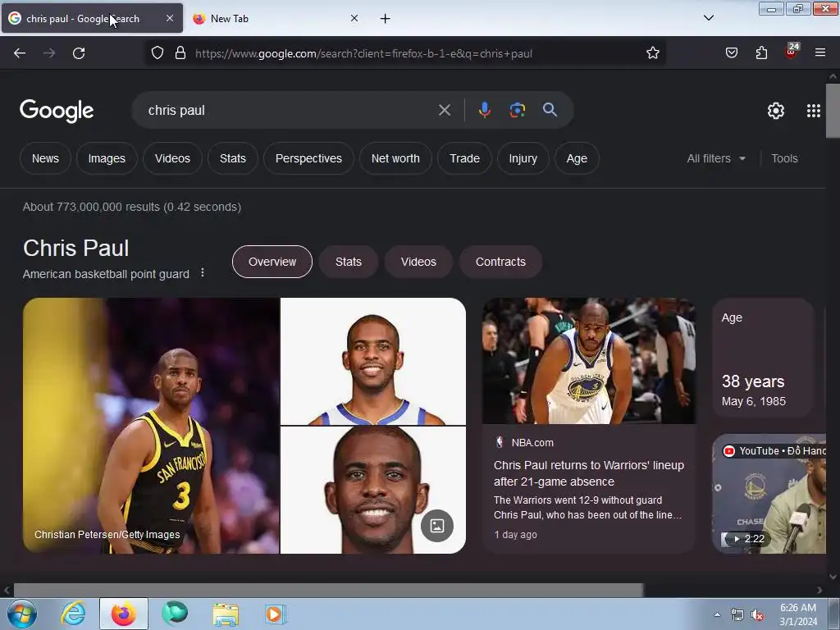Open the file explorer folder in taskbar
Viewport: 840px width, 630px height.
(226, 614)
